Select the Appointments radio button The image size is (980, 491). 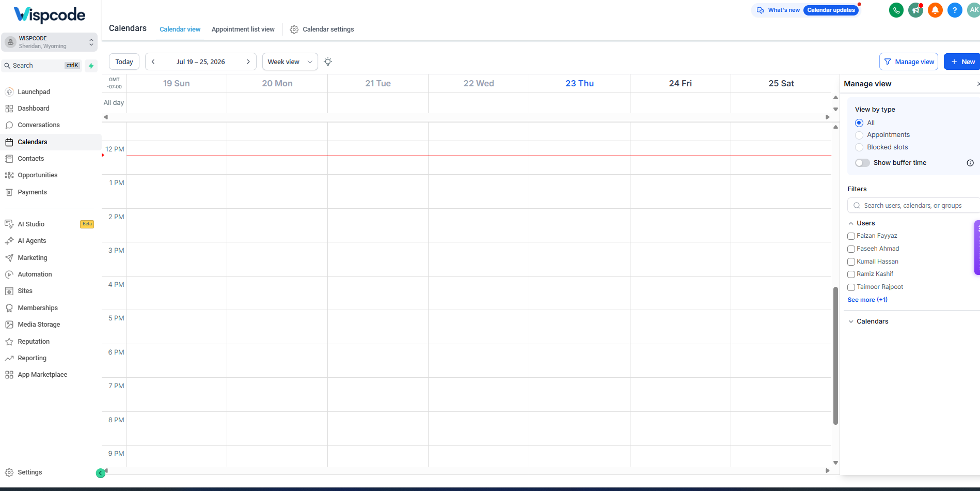pyautogui.click(x=859, y=135)
